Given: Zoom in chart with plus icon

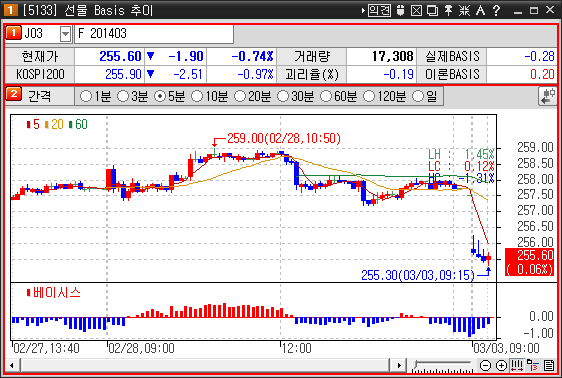Looking at the screenshot, I should tap(501, 365).
